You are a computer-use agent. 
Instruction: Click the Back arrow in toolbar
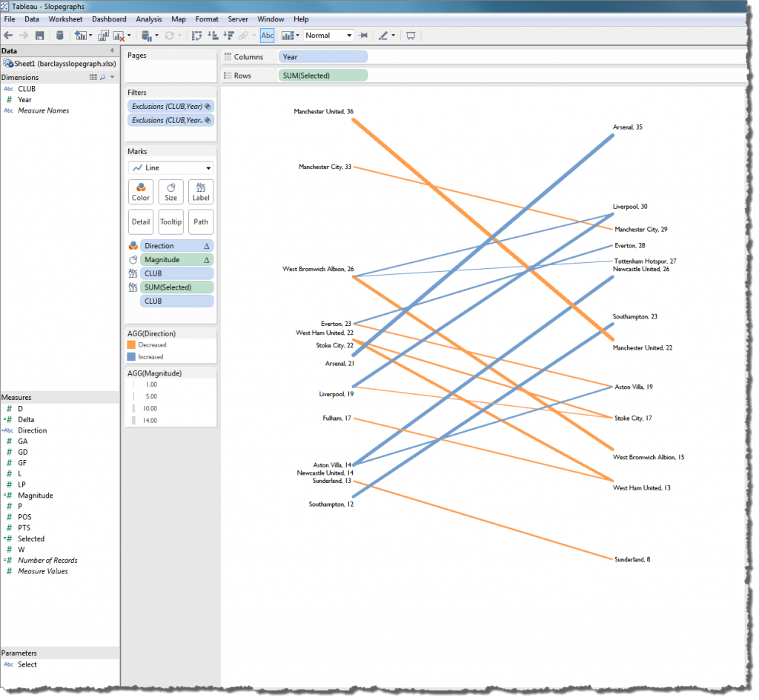(x=9, y=35)
